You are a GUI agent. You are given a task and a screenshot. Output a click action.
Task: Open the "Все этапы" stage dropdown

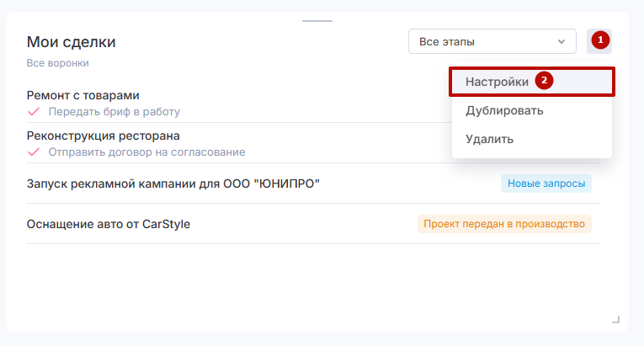(492, 41)
